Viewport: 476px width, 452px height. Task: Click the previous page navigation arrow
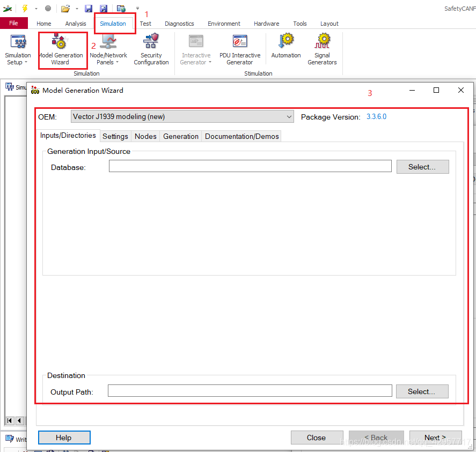(x=20, y=420)
